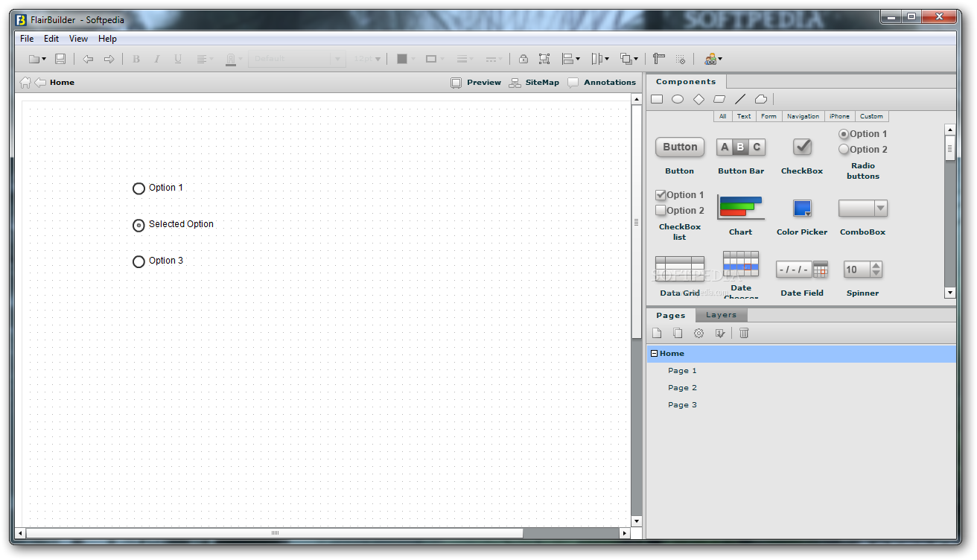Open the font family Default dropdown
The width and height of the screenshot is (977, 560).
click(x=296, y=59)
